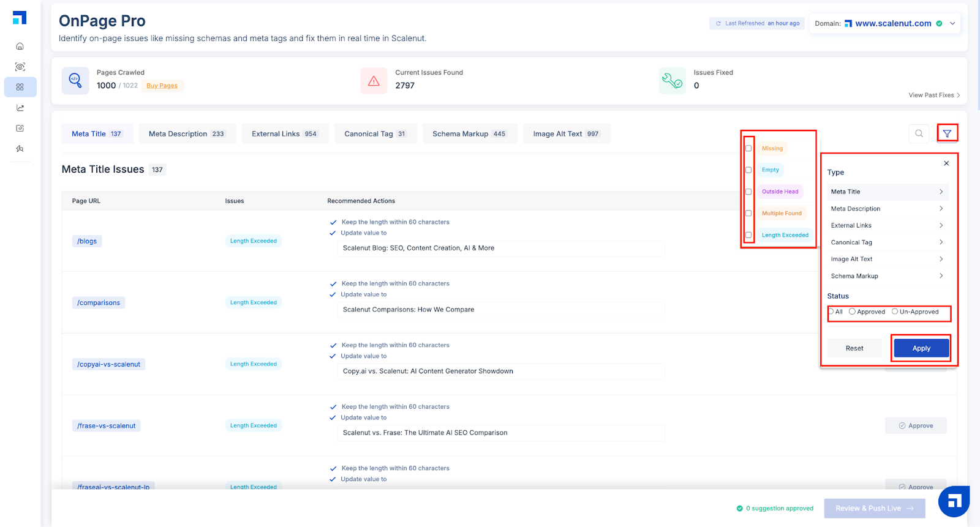Switch to the External Links tab

[x=285, y=134]
